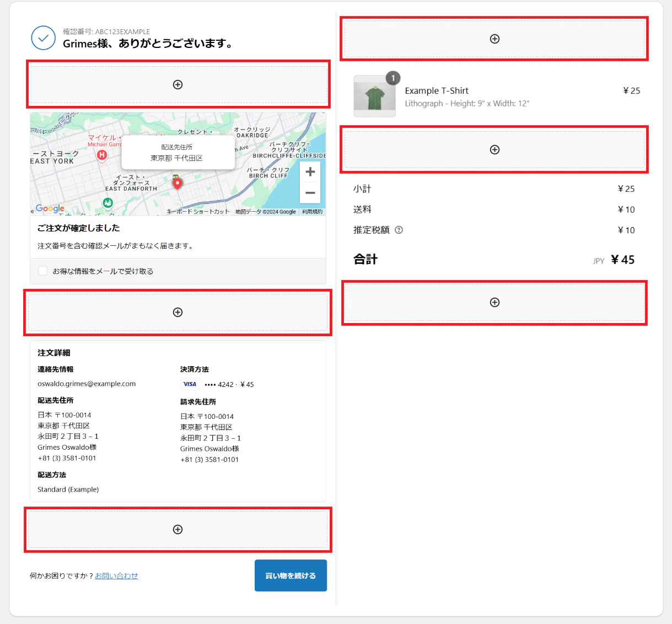Click the 確認番号: ABC123EXAMPLE text
672x624 pixels.
tap(106, 31)
